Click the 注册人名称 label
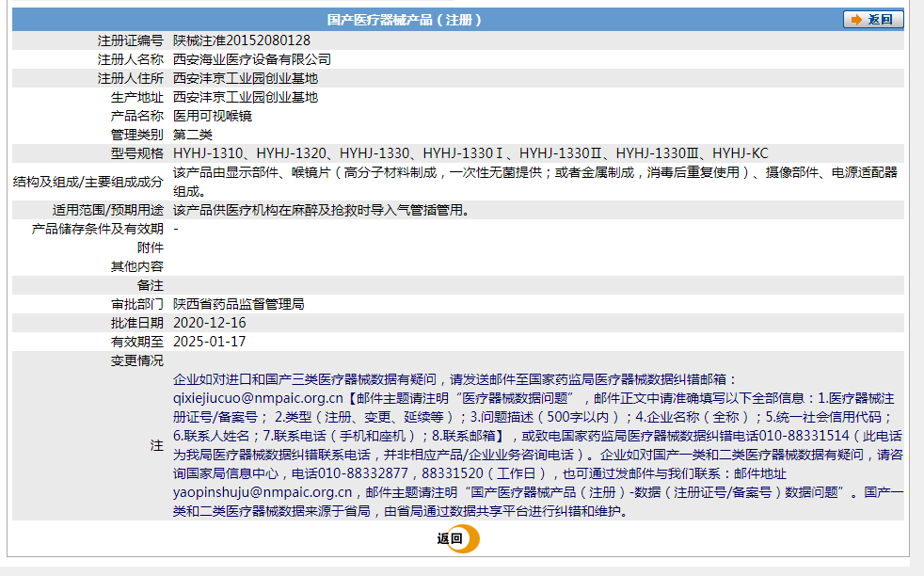924x576 pixels. tap(130, 59)
